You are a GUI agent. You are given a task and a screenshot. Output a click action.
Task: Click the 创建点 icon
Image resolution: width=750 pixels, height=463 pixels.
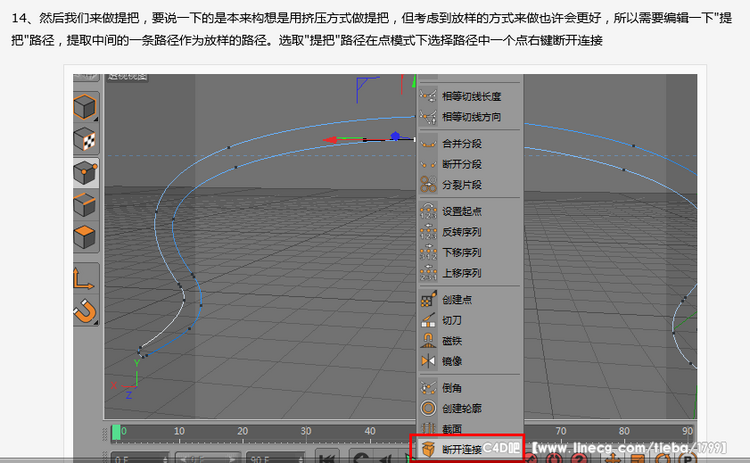pyautogui.click(x=428, y=299)
